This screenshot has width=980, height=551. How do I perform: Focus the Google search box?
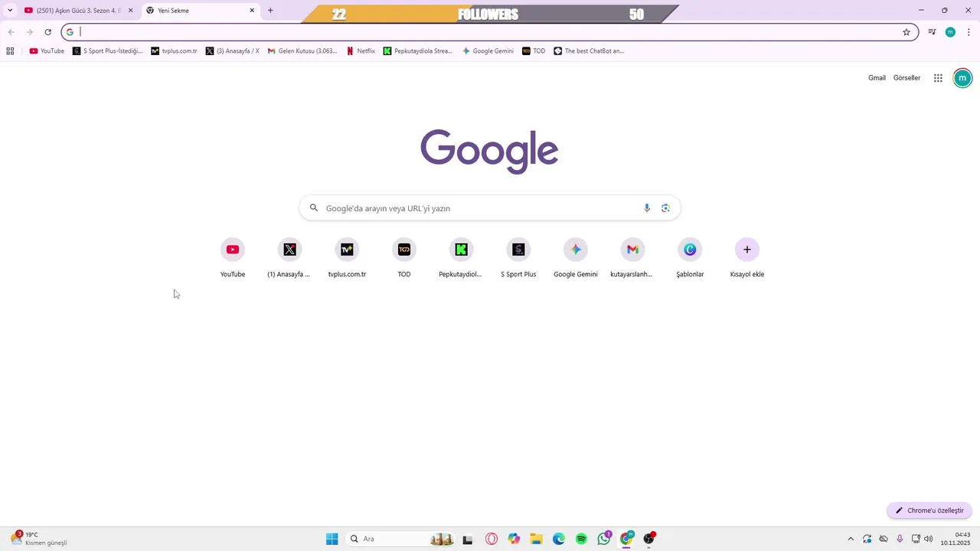point(490,208)
